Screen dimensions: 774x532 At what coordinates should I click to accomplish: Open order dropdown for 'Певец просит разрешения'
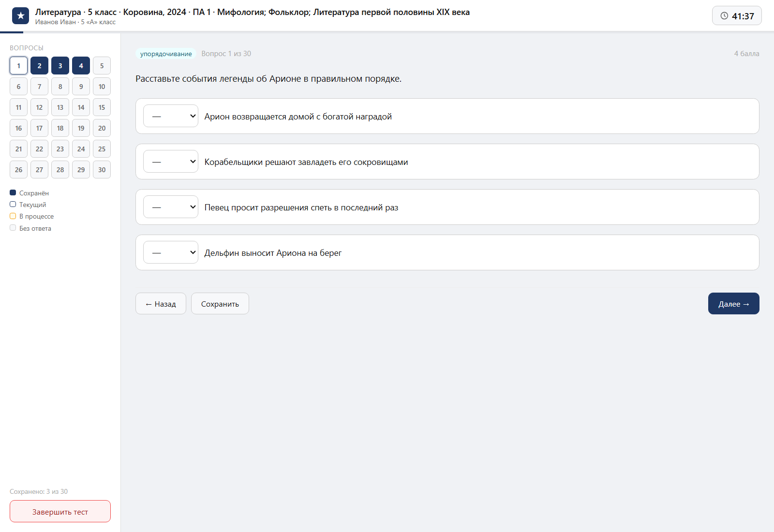coord(171,207)
